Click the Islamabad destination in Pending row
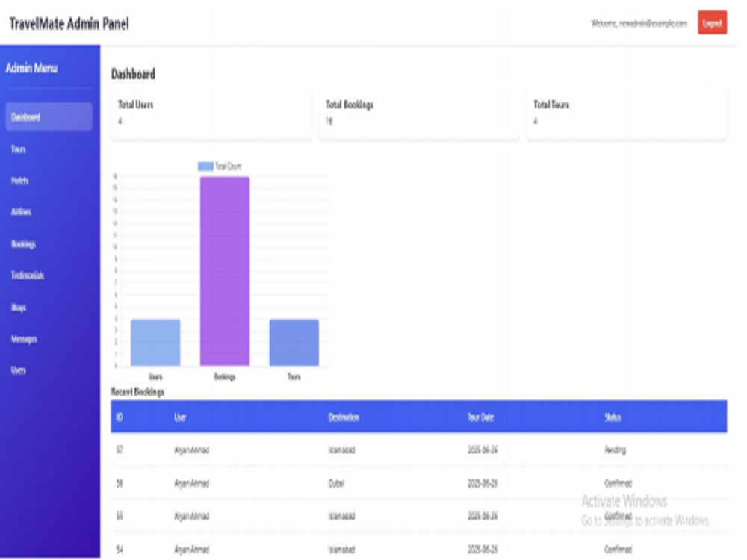 [x=341, y=450]
